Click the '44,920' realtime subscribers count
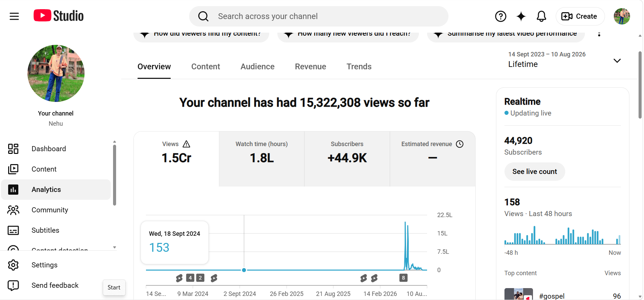 (518, 141)
